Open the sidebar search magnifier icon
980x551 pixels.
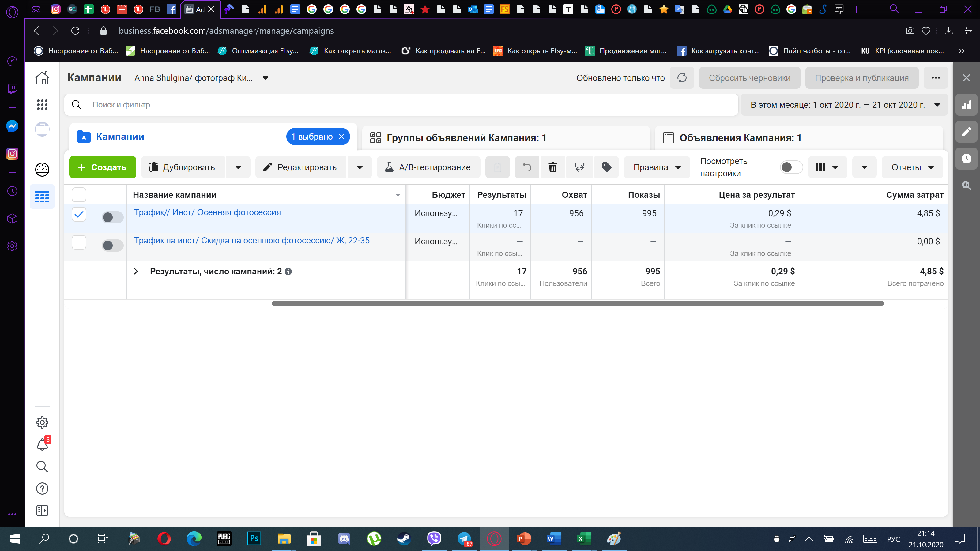click(x=42, y=467)
